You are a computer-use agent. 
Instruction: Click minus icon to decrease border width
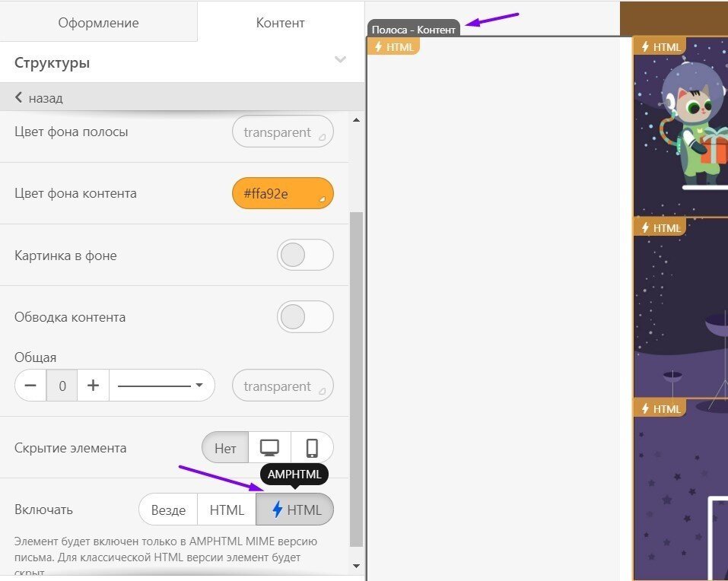tap(30, 386)
